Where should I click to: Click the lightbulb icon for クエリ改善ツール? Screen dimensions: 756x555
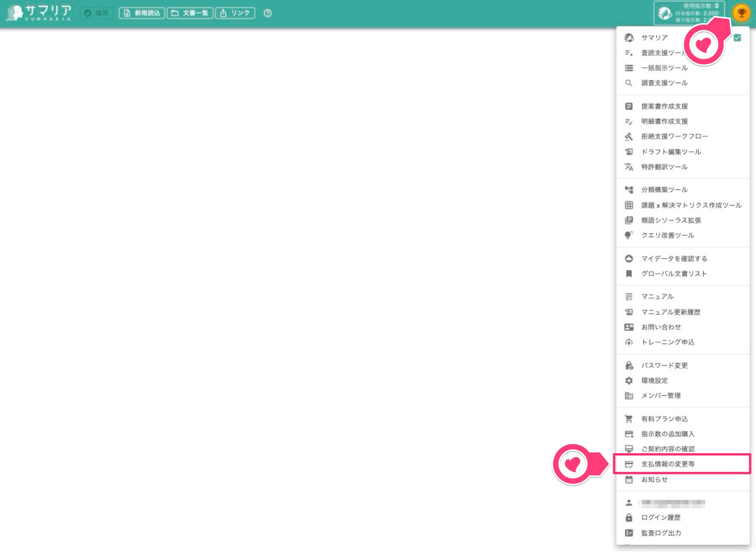[x=629, y=235]
